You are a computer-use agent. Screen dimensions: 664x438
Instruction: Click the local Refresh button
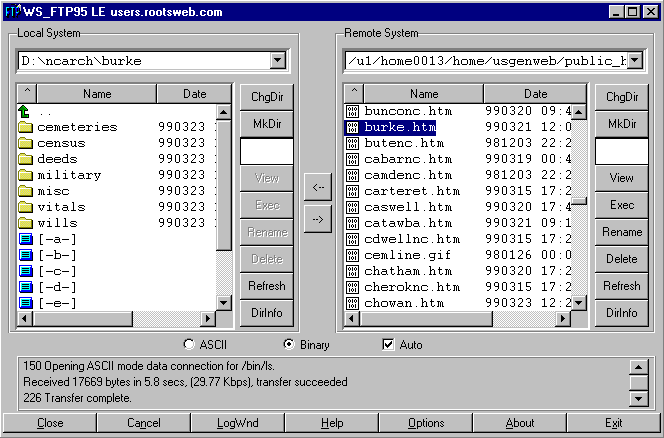click(x=267, y=286)
